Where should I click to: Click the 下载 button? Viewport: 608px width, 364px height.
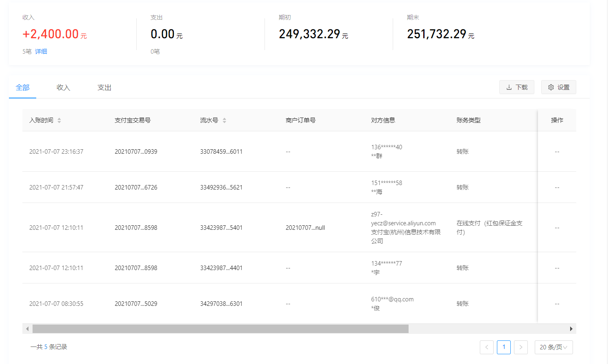pos(516,87)
